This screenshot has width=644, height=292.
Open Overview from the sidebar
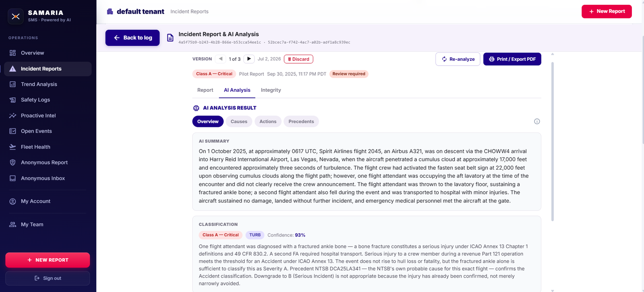[48, 53]
